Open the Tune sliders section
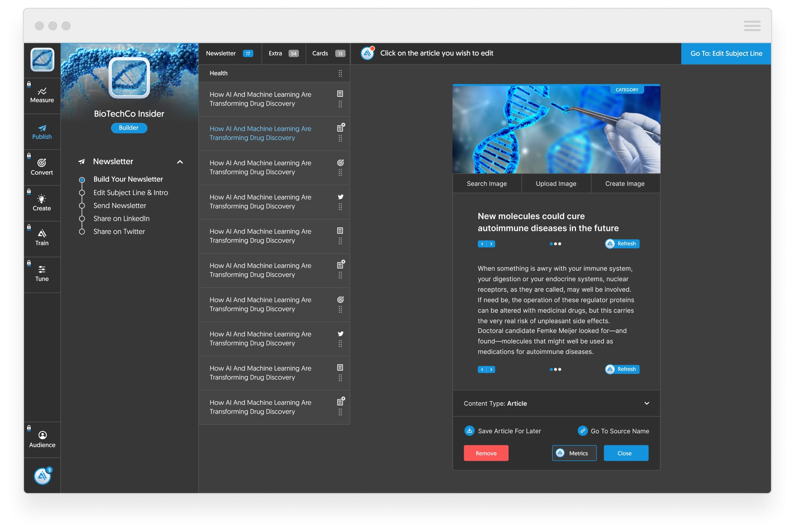Image resolution: width=795 pixels, height=532 pixels. [x=42, y=274]
